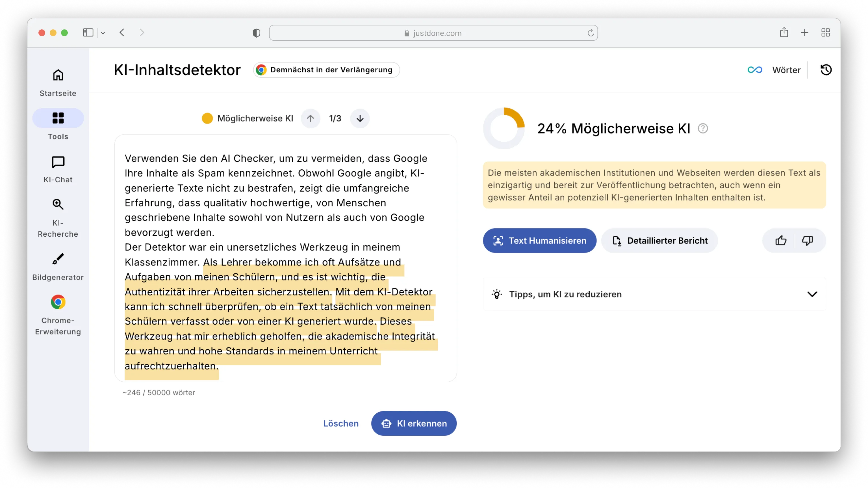Jump to previous highlighted passage arrow
Viewport: 868px width, 488px height.
click(x=310, y=118)
